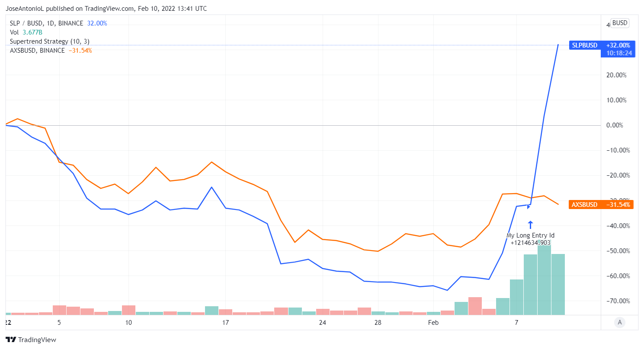Click the AXSBUSD, BINANCE comparison legend
Viewport: 644px width, 349px height.
tap(37, 51)
